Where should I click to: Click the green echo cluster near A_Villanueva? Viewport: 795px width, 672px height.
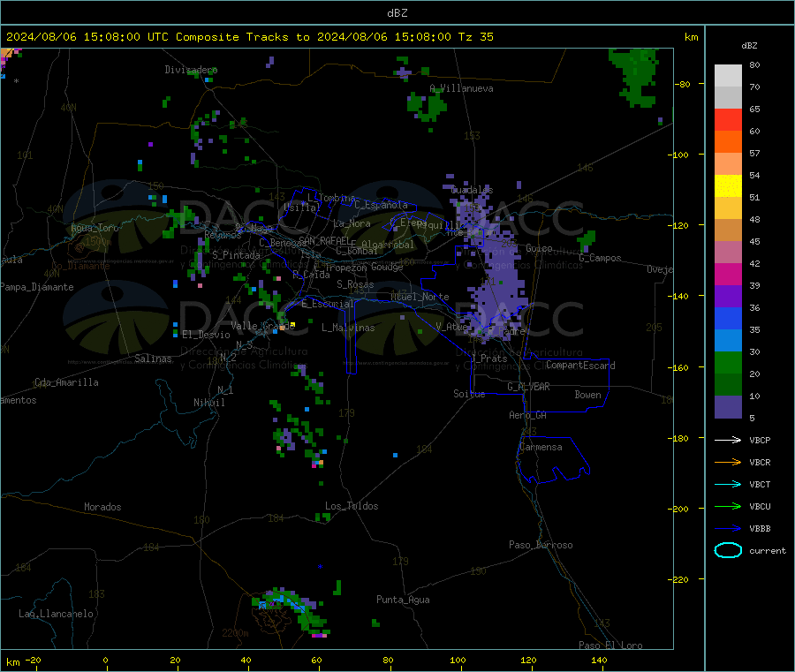click(x=427, y=106)
